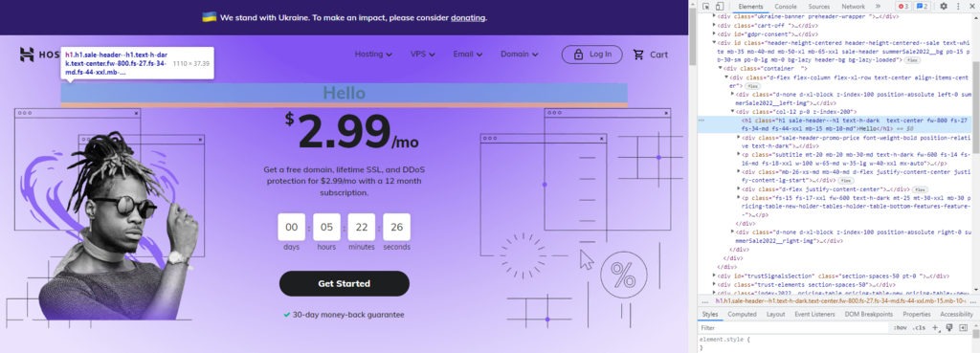This screenshot has height=353, width=980.
Task: Click the Get Started button
Action: [345, 284]
